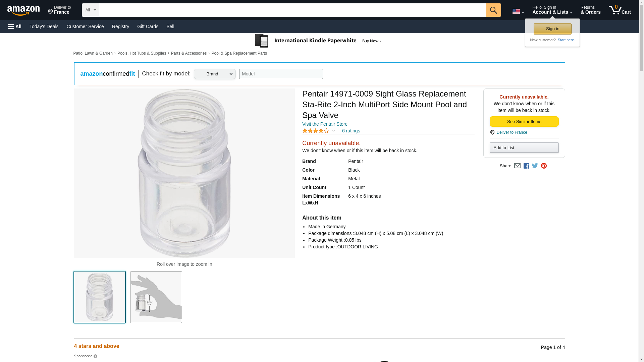Viewport: 644px width, 362px height.
Task: Open the country flag language selector
Action: click(x=518, y=12)
